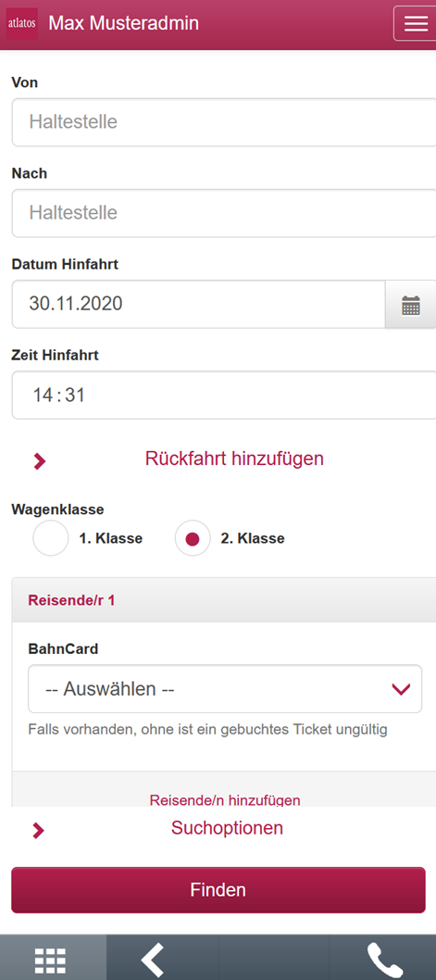Go back using the left arrow icon
Viewport: 436px width, 980px height.
[x=152, y=960]
